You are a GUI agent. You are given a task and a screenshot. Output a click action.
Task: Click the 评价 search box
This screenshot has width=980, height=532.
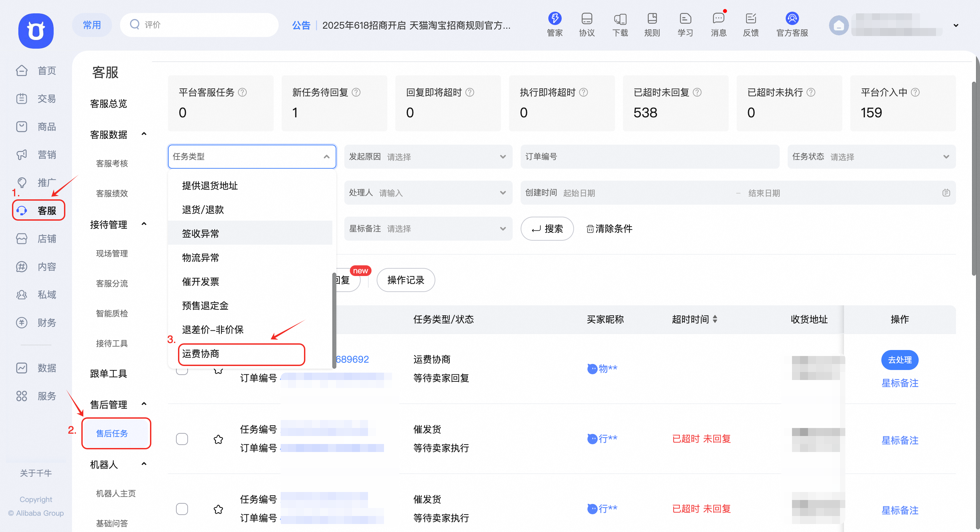pos(199,25)
